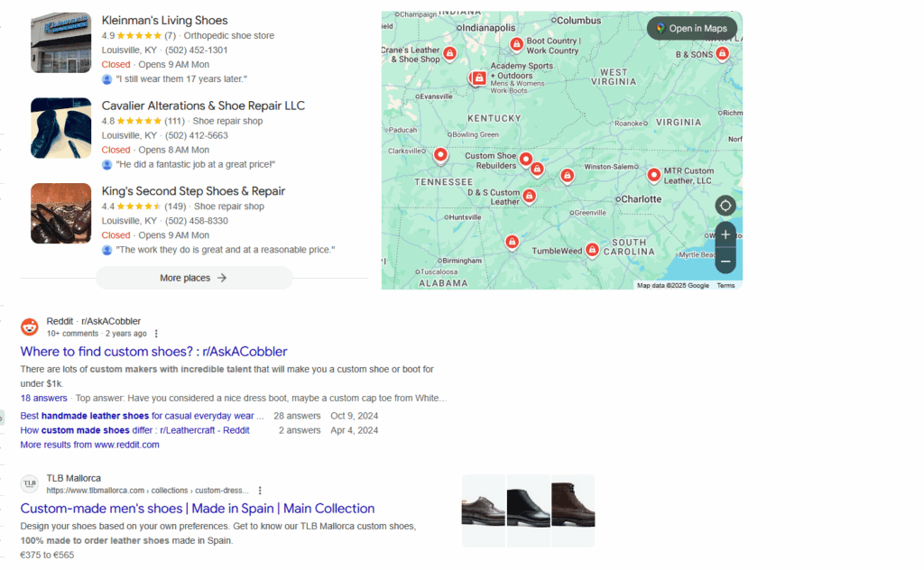
Task: Click the Academy Sports + Outdoors map pin
Action: coord(479,78)
